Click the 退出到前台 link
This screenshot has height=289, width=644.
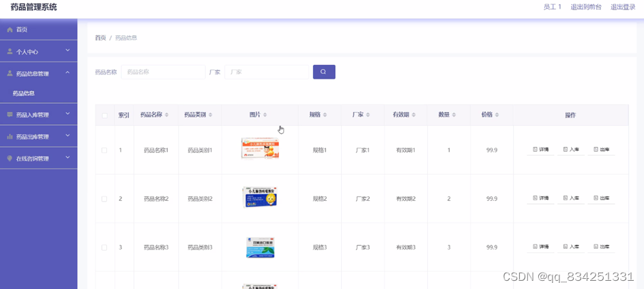586,7
